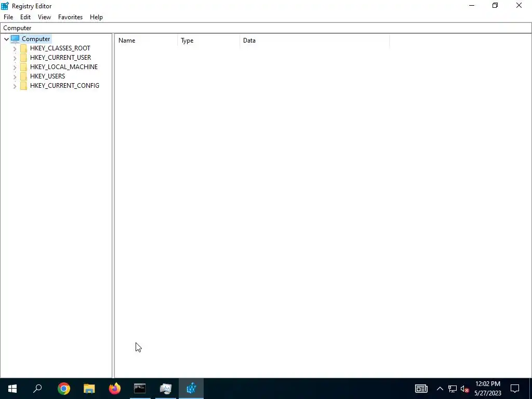Expand the HKEY_CURRENT_CONFIG chevron
This screenshot has width=532, height=399.
(x=15, y=86)
